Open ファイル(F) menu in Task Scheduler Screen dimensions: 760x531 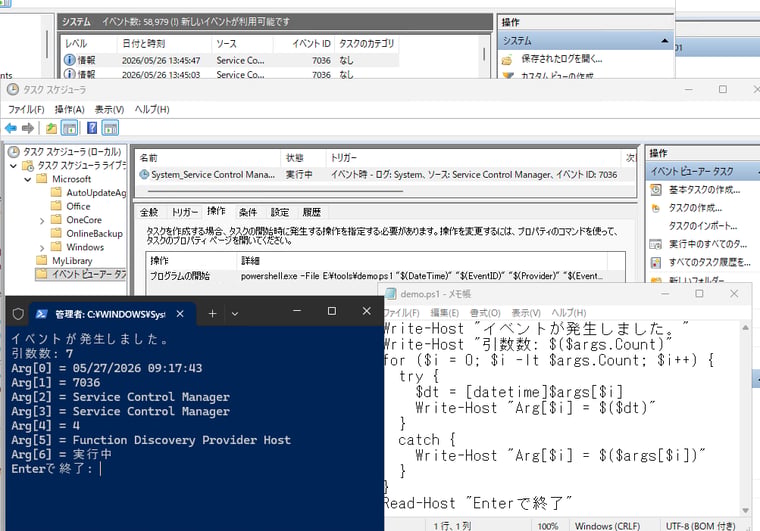point(26,109)
